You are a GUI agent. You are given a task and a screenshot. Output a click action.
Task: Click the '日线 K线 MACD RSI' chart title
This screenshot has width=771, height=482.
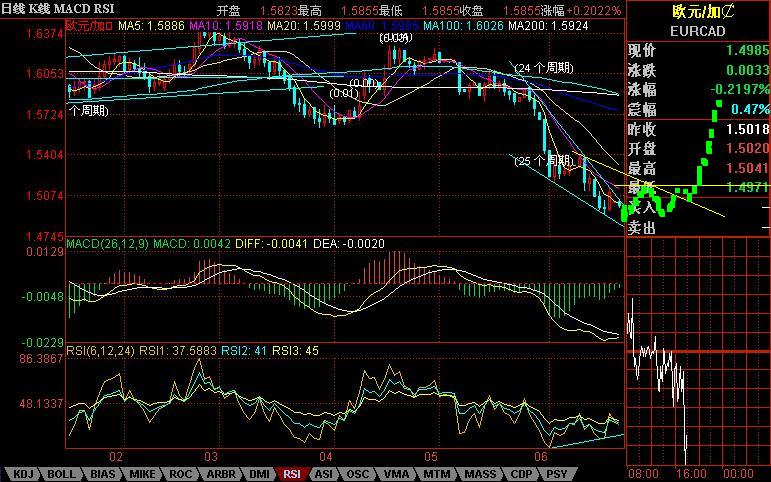[58, 8]
